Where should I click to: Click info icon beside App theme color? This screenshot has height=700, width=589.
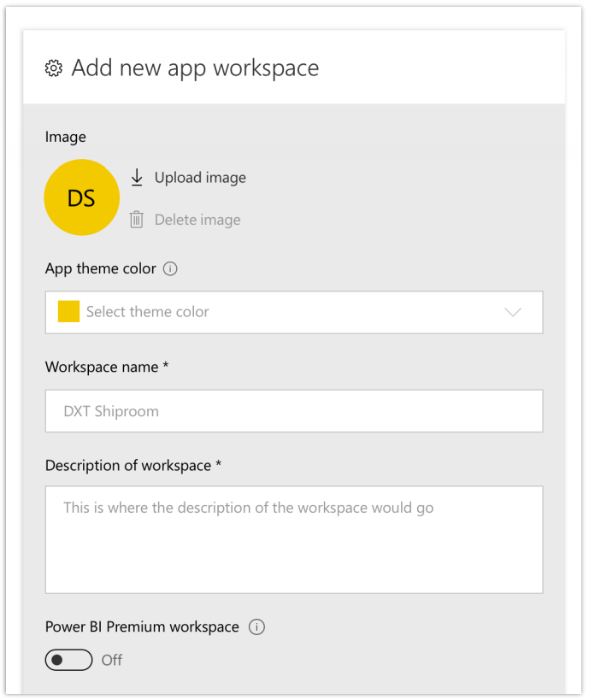170,268
